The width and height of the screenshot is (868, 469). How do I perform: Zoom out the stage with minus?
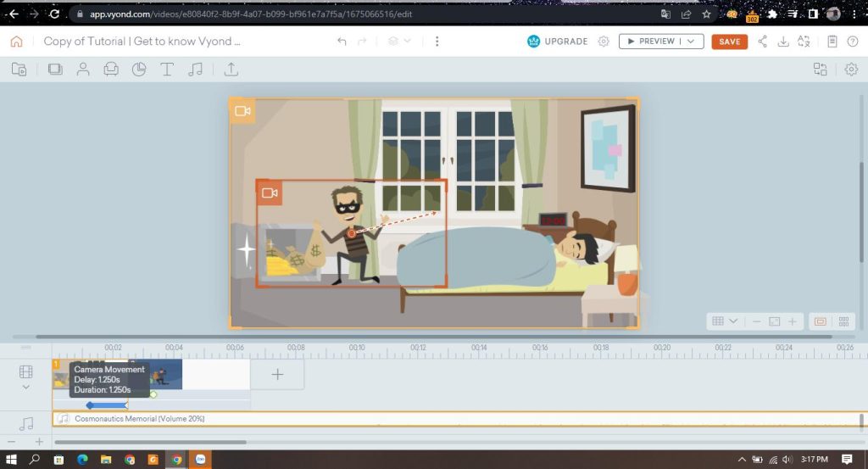(x=757, y=321)
